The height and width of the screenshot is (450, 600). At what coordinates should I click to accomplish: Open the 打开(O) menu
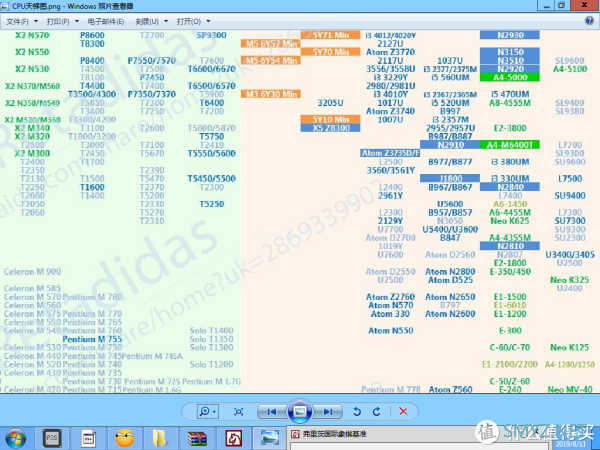(x=193, y=21)
